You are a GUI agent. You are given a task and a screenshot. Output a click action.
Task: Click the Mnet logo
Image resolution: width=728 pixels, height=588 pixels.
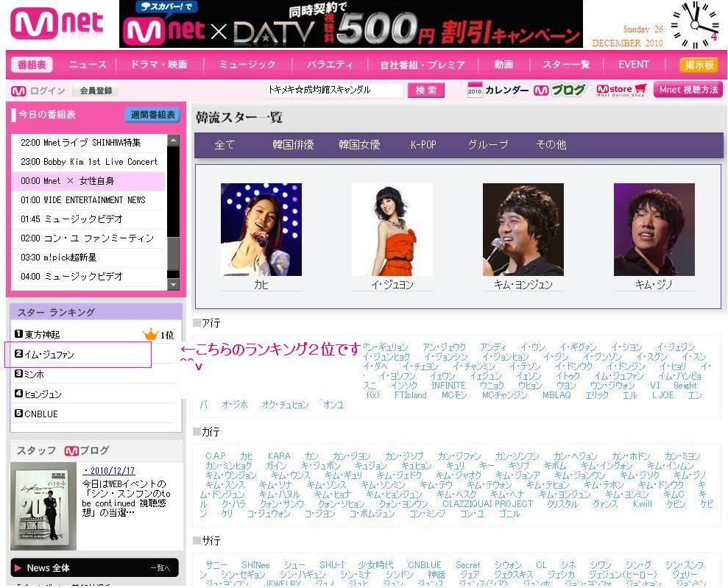click(57, 24)
